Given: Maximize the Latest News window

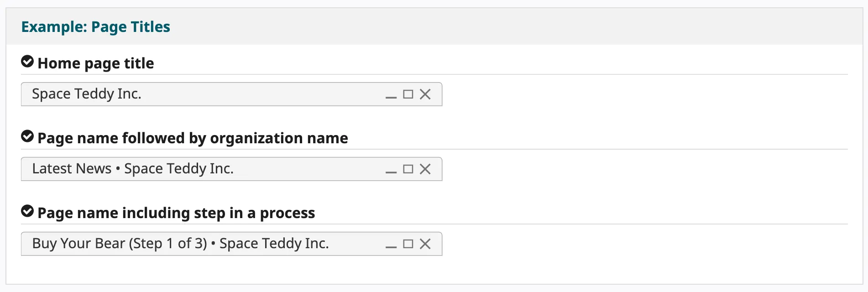Looking at the screenshot, I should 408,169.
